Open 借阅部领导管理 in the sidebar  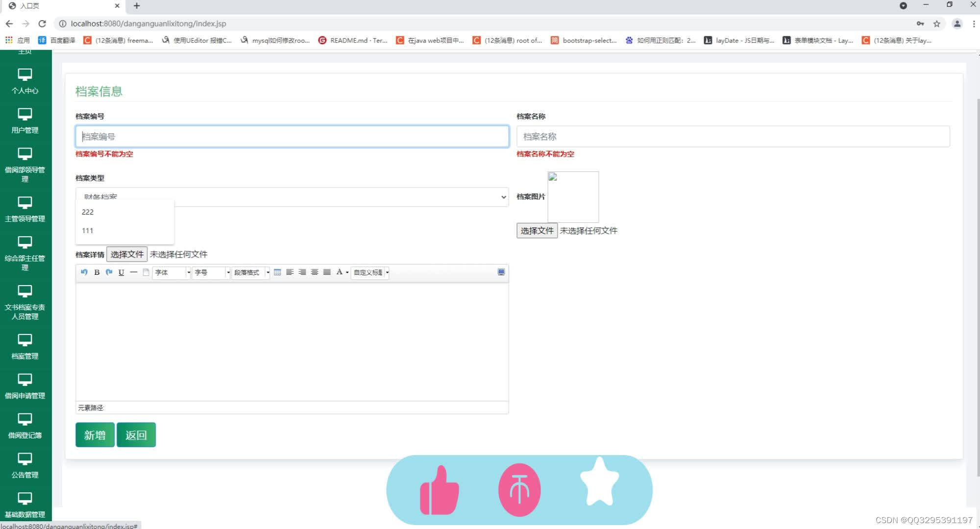(25, 165)
